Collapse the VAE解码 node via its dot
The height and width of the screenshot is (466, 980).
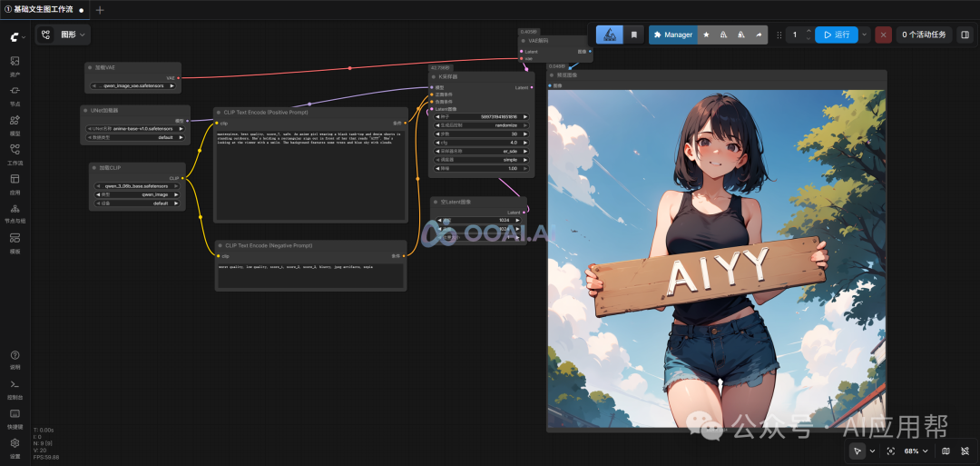coord(524,40)
